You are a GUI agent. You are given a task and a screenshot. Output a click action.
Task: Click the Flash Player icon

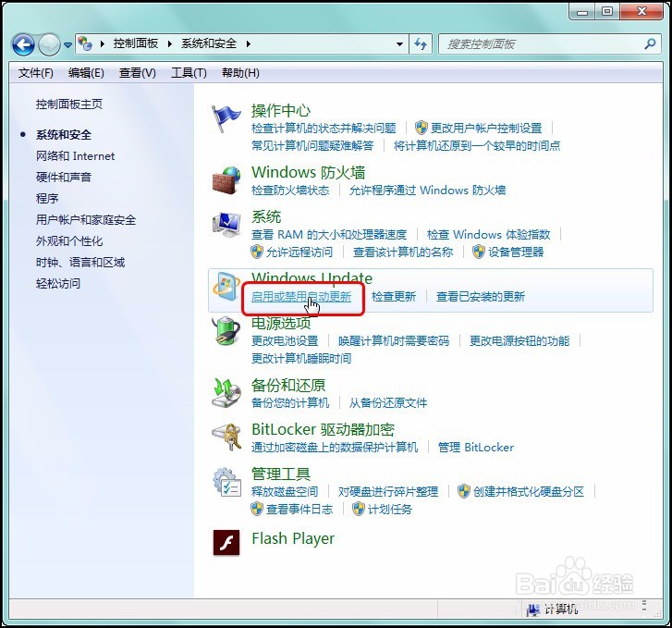coord(226,543)
